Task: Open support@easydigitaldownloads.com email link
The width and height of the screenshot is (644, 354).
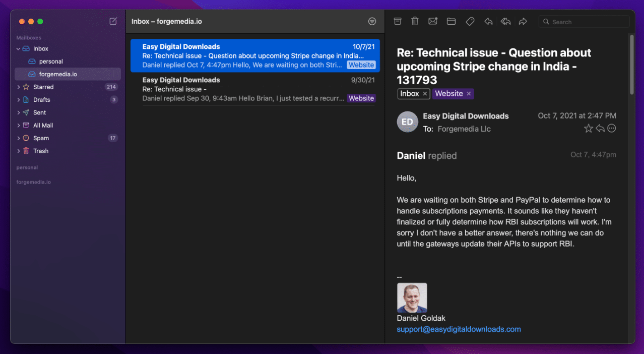Action: [x=459, y=329]
